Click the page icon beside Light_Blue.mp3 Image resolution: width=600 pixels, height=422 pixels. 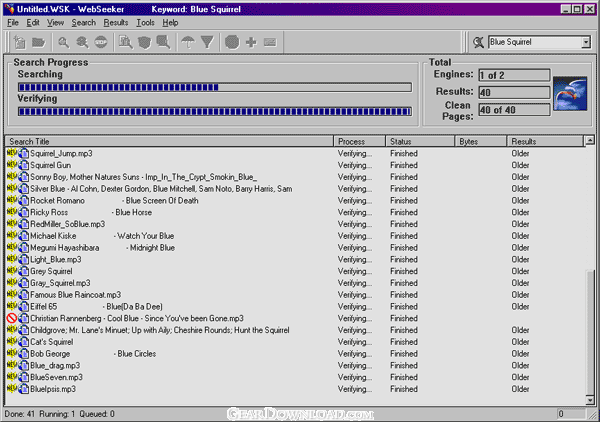click(24, 260)
